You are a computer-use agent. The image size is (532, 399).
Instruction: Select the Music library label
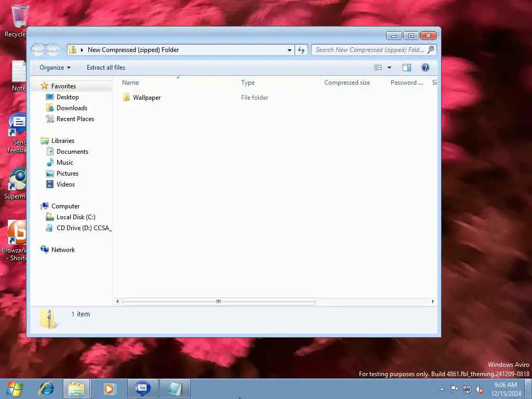(65, 163)
